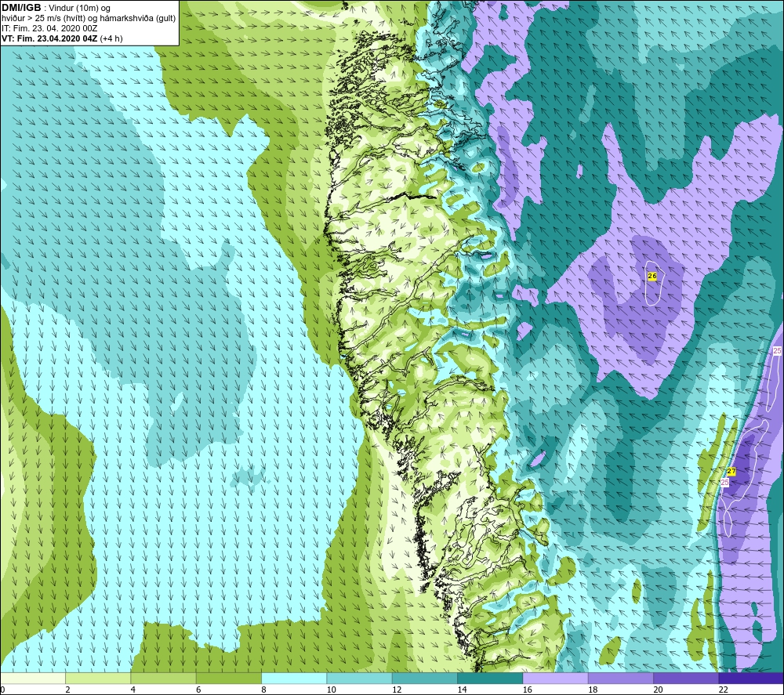The width and height of the screenshot is (784, 695).
Task: Select the olive green 6–8 legend swatch
Action: click(228, 678)
